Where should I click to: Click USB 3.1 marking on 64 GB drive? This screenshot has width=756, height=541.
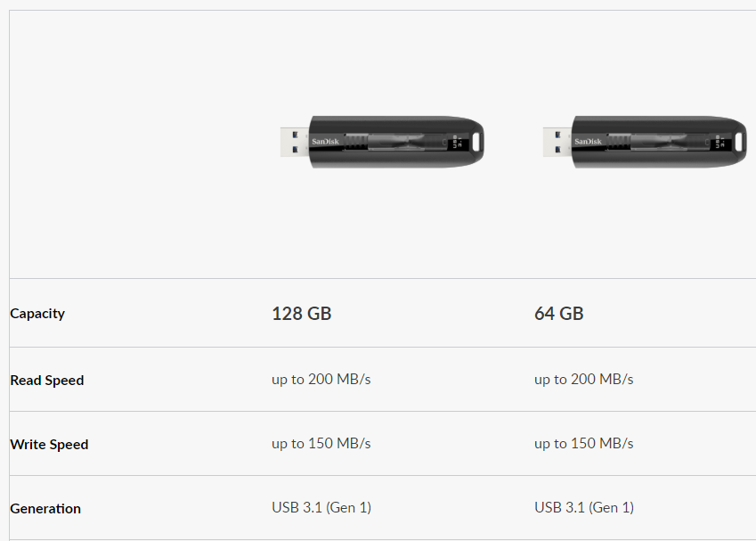719,142
